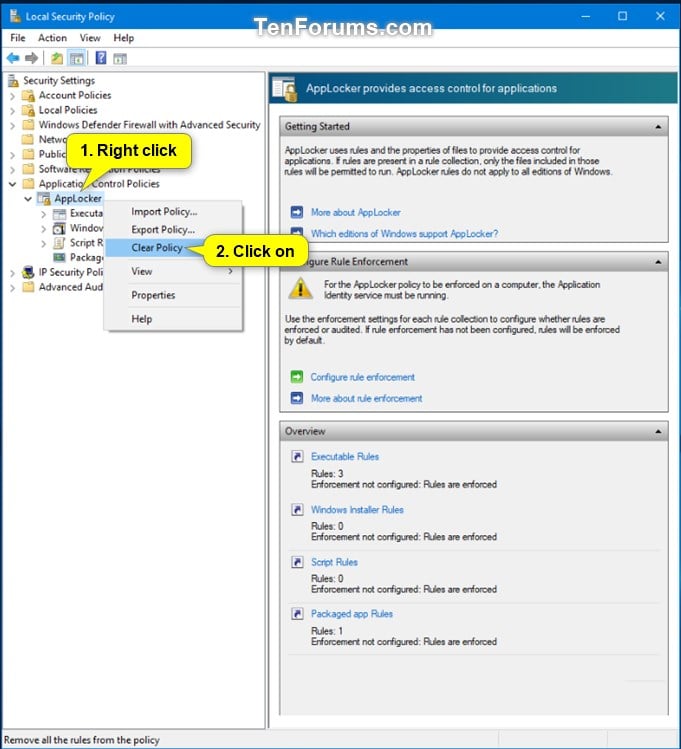Click shortcut icon next to Packaged app Rules

click(297, 614)
